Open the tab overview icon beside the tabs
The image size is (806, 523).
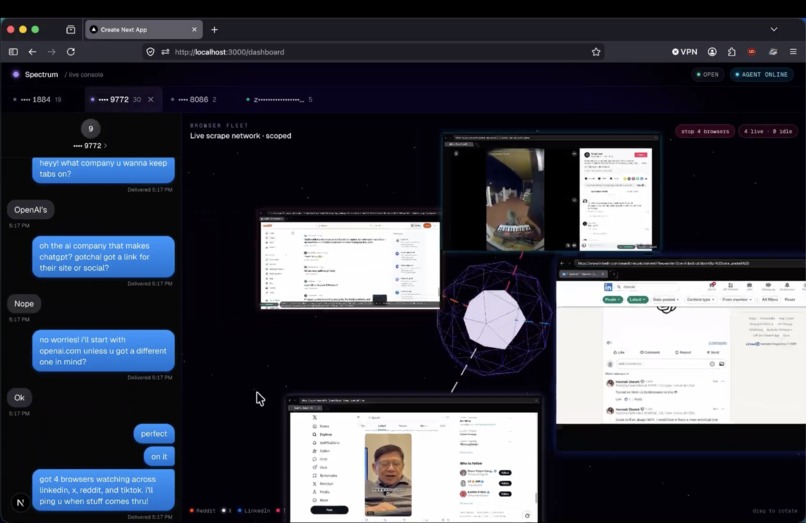tap(70, 30)
